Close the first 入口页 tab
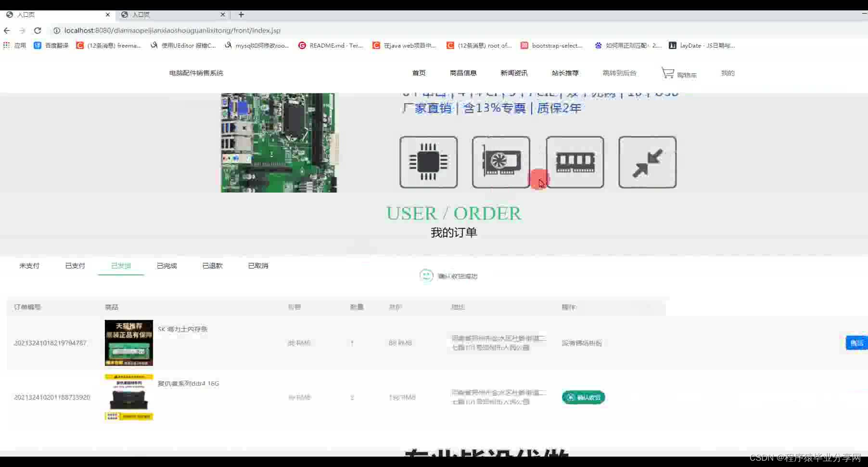This screenshot has height=467, width=868. pyautogui.click(x=107, y=14)
